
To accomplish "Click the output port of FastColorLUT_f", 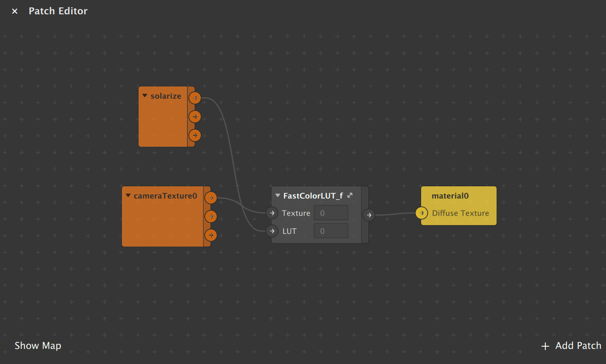I will coord(368,215).
